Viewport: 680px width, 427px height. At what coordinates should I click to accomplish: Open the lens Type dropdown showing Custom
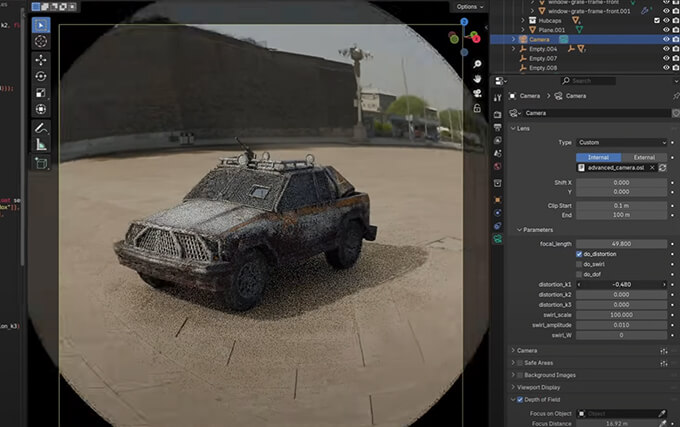(621, 143)
